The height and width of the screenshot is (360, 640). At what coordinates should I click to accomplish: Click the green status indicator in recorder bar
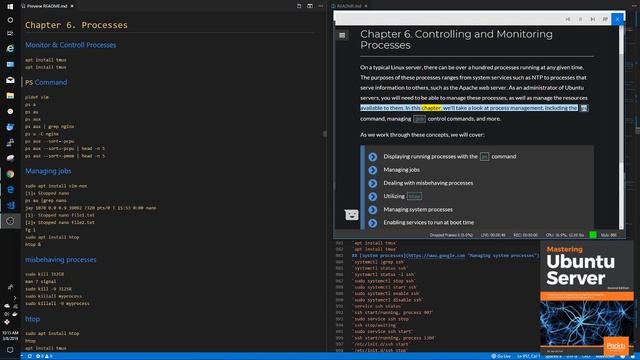coord(593,235)
